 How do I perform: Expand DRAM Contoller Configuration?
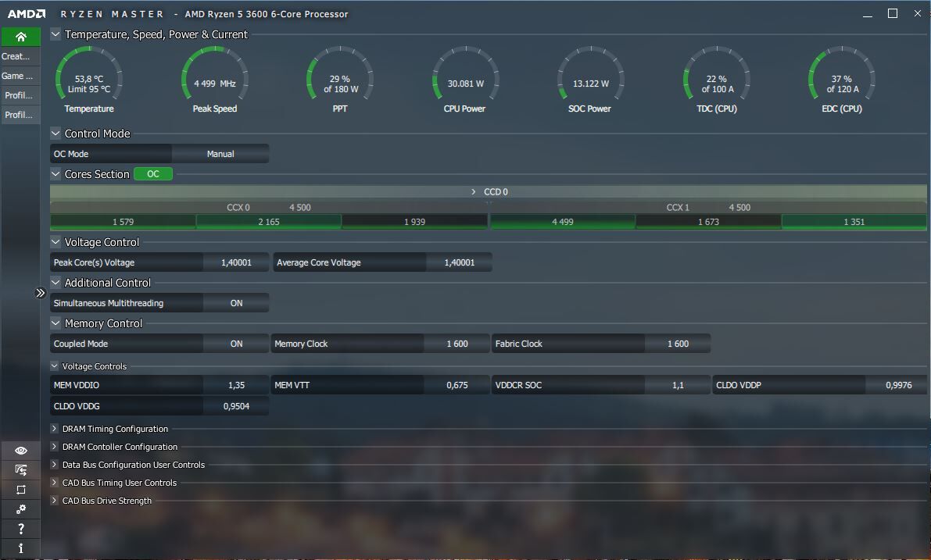point(54,447)
